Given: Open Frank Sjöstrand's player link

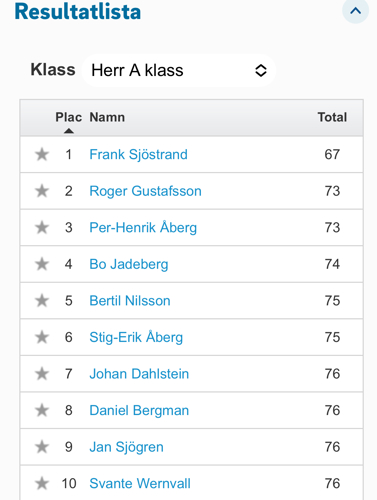Looking at the screenshot, I should 138,154.
